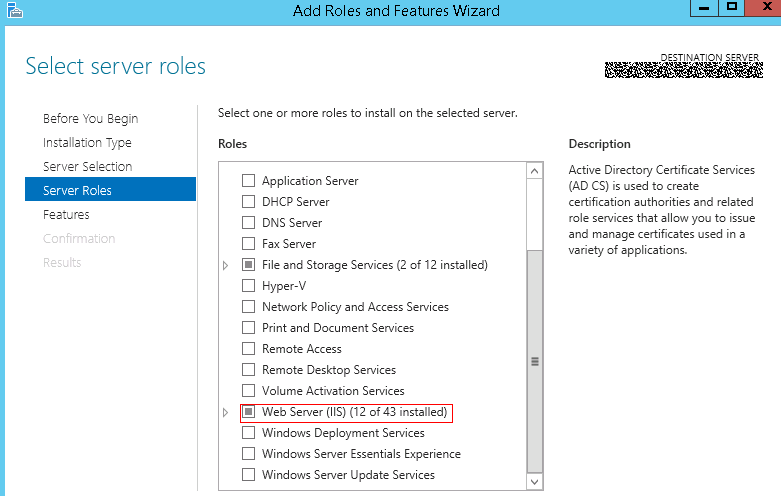Close the wizard with the X button
Image resolution: width=781 pixels, height=496 pixels.
click(764, 8)
